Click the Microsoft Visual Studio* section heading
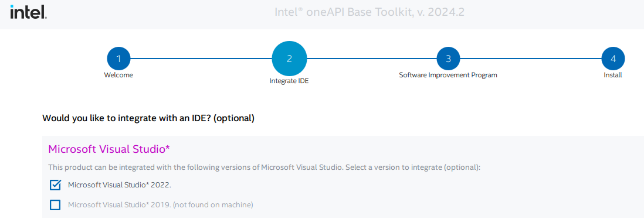 point(109,149)
